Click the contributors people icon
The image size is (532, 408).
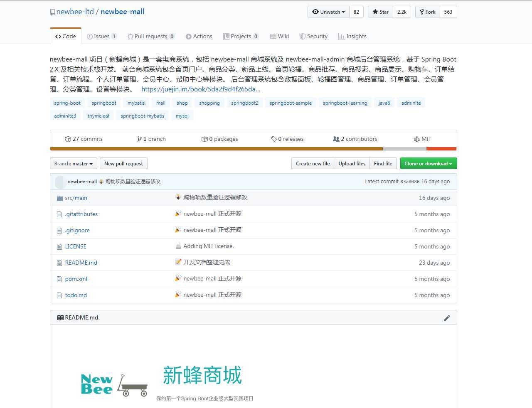(336, 139)
